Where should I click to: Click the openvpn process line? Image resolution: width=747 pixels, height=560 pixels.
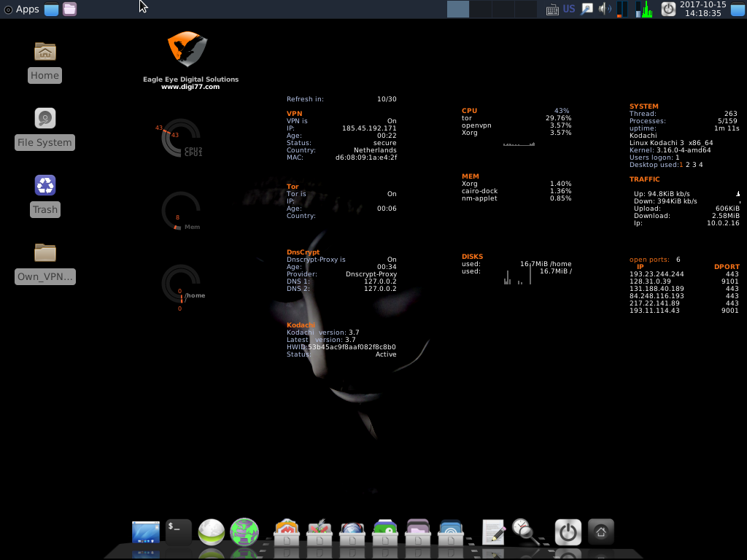516,125
